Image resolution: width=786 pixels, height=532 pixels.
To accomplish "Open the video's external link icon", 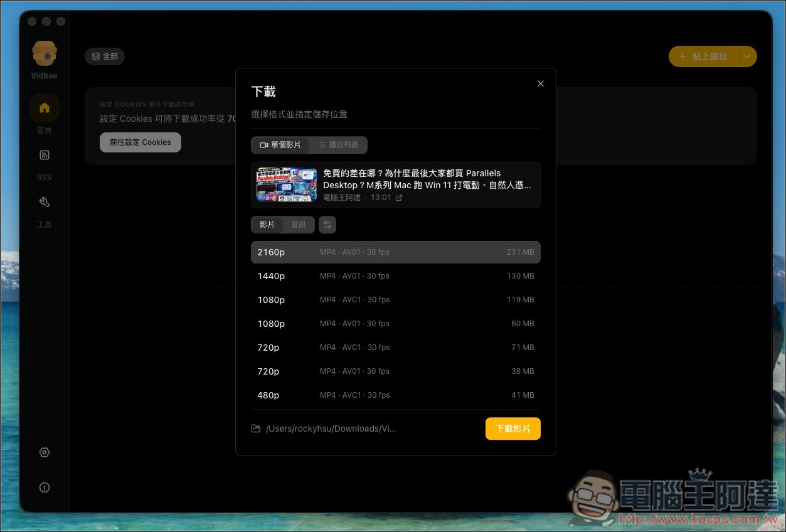I will point(399,198).
